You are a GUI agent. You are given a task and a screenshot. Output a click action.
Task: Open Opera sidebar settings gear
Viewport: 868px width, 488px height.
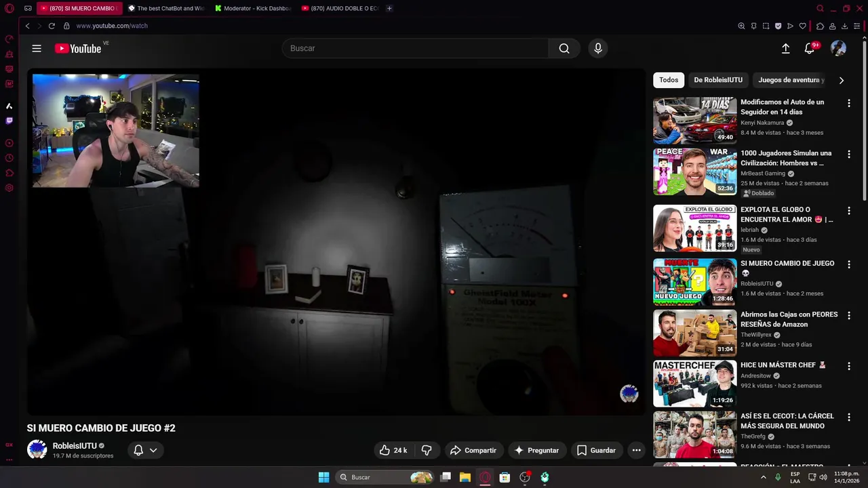click(9, 188)
